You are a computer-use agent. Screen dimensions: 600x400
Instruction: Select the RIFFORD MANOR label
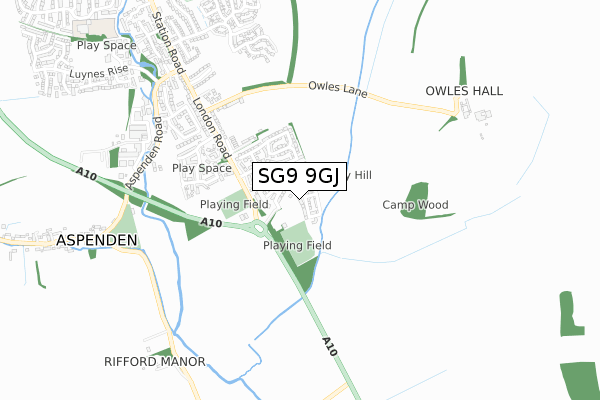(x=155, y=362)
